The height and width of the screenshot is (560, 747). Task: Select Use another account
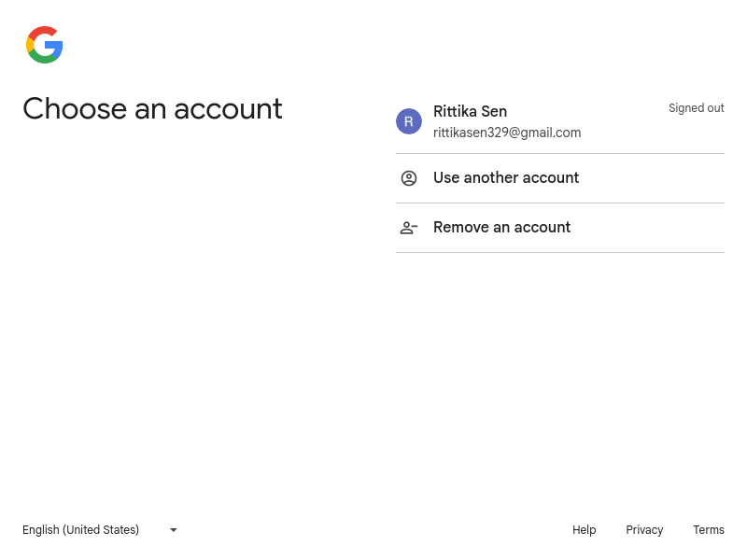560,178
